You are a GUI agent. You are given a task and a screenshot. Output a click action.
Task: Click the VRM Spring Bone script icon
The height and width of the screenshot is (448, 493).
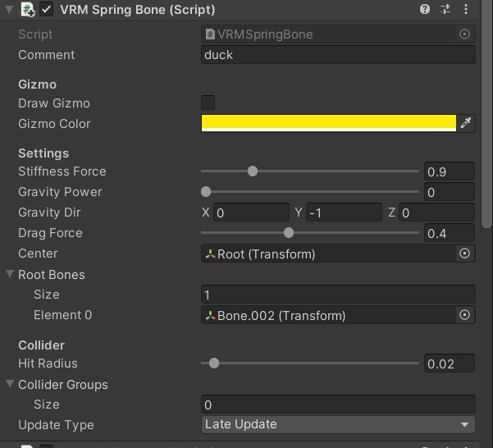pyautogui.click(x=28, y=10)
